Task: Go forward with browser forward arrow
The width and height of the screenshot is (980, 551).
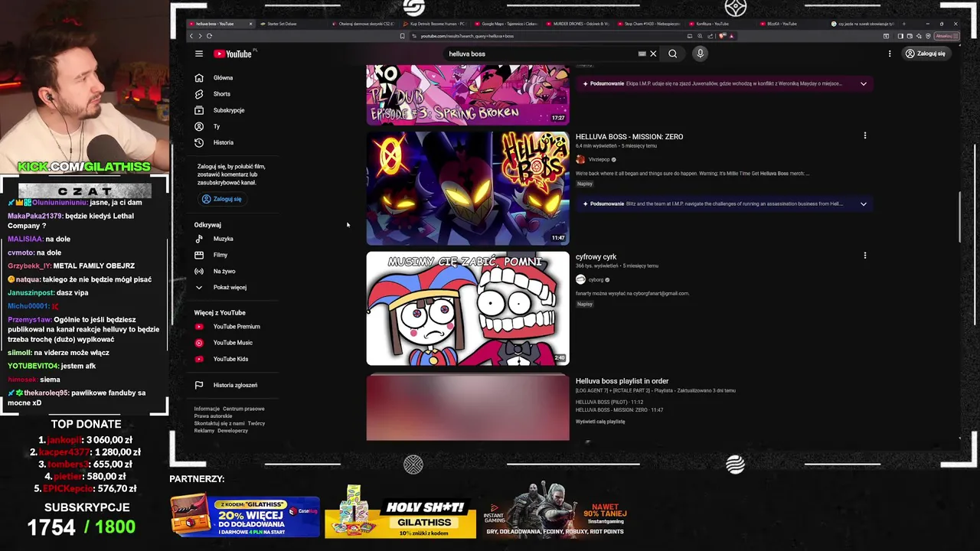Action: click(200, 36)
